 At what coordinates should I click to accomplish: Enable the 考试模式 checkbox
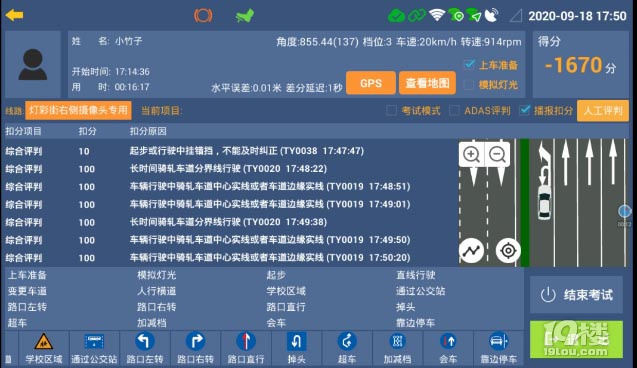pyautogui.click(x=391, y=110)
